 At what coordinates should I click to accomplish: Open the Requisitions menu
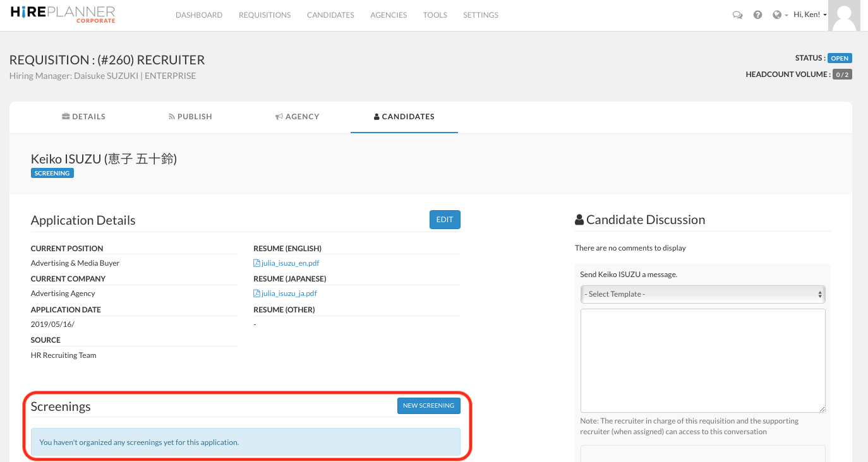point(265,15)
